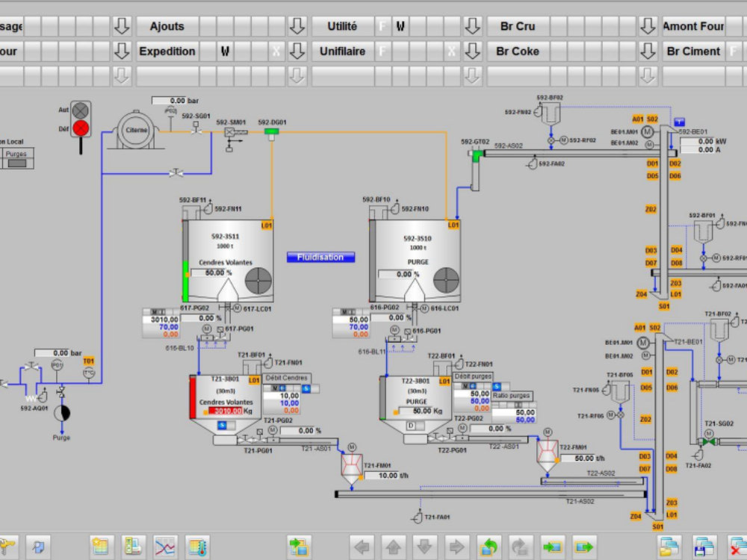Toggle the blue S button beside Débit Cendres
This screenshot has width=747, height=560.
click(306, 388)
